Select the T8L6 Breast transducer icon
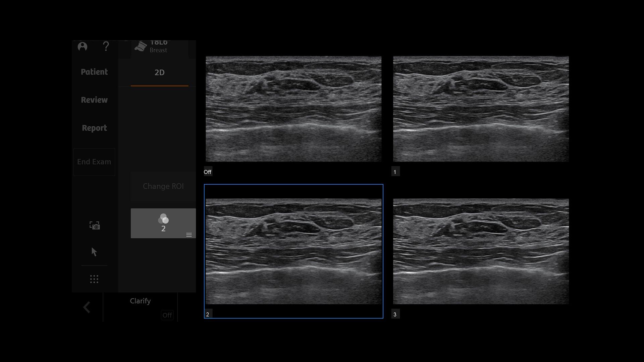The width and height of the screenshot is (644, 362). click(141, 47)
